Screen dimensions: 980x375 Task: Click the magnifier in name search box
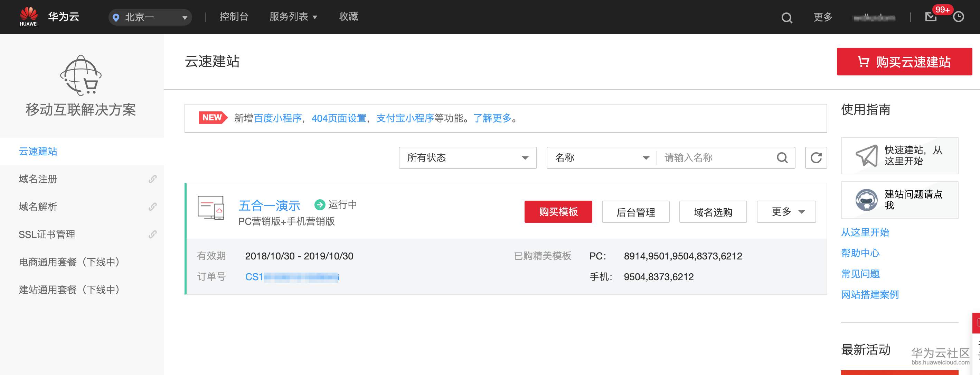782,158
